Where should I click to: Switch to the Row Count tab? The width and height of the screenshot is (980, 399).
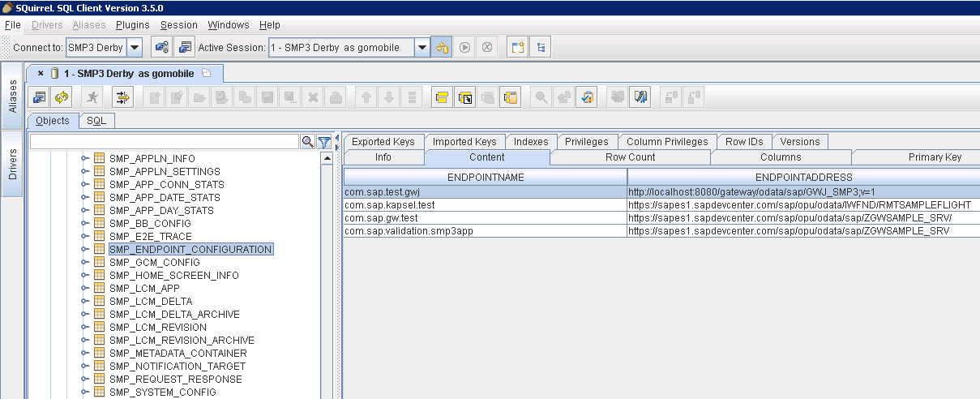(x=630, y=157)
